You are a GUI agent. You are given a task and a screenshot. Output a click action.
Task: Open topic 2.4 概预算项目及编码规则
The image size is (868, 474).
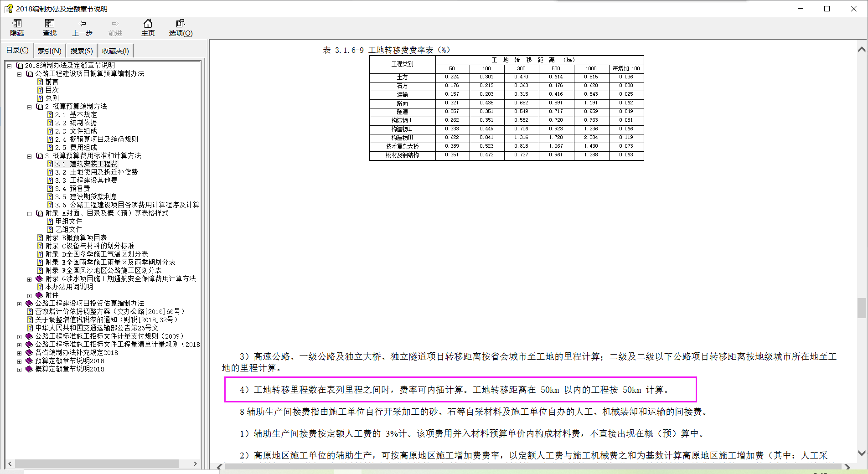[x=97, y=139]
